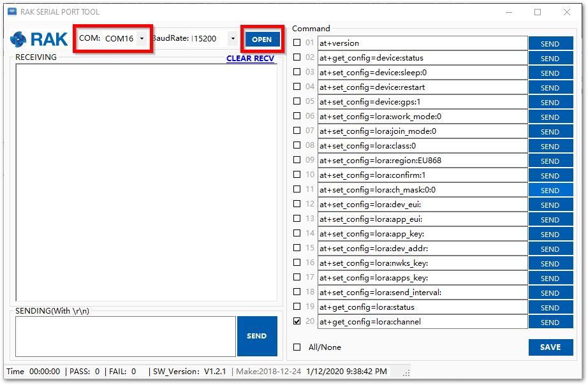
Task: Click the app icon in title bar
Action: click(11, 12)
